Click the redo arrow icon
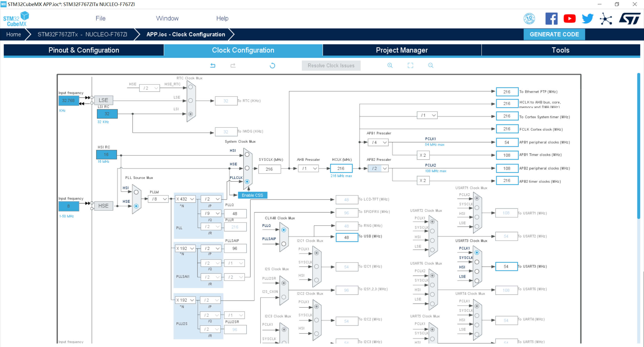This screenshot has width=644, height=347. (233, 65)
